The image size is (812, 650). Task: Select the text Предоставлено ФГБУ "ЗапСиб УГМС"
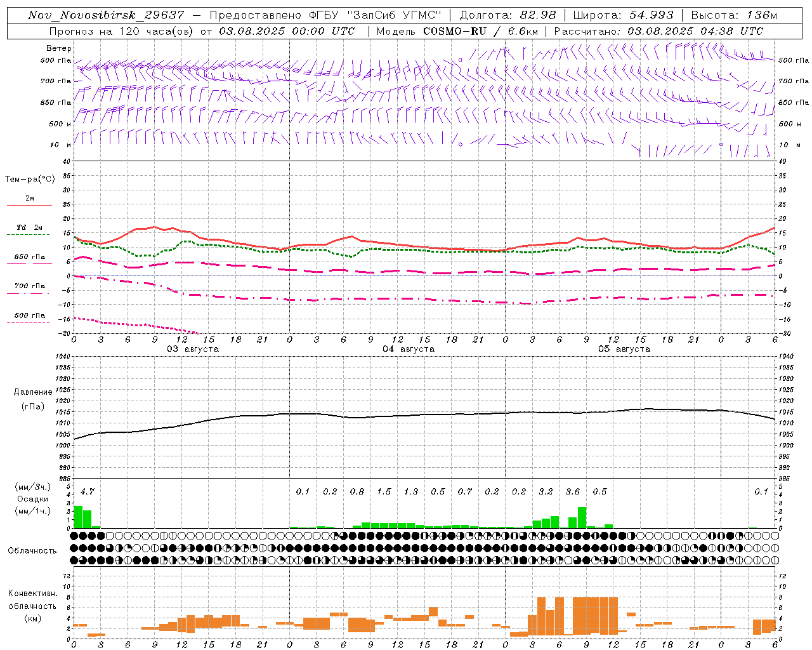pyautogui.click(x=325, y=15)
